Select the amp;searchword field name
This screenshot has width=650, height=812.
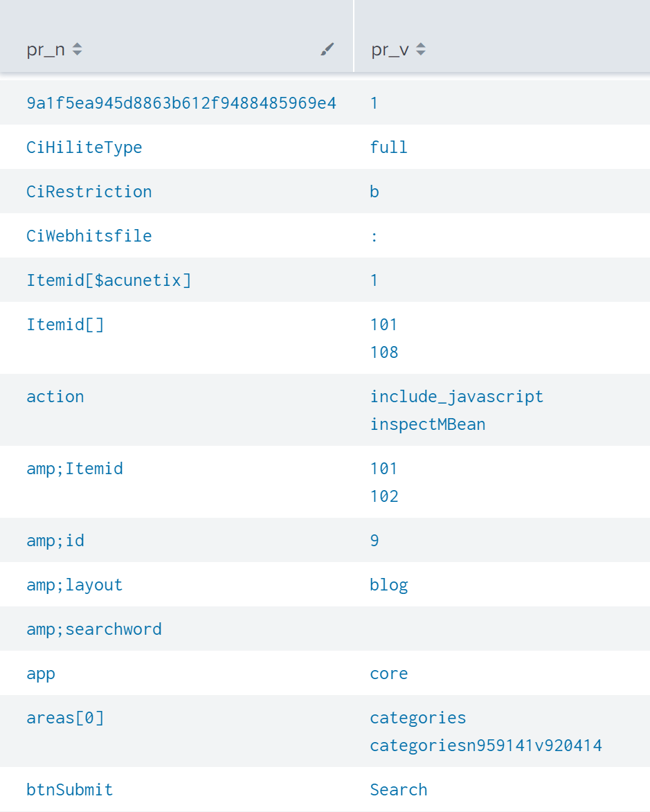click(x=94, y=629)
